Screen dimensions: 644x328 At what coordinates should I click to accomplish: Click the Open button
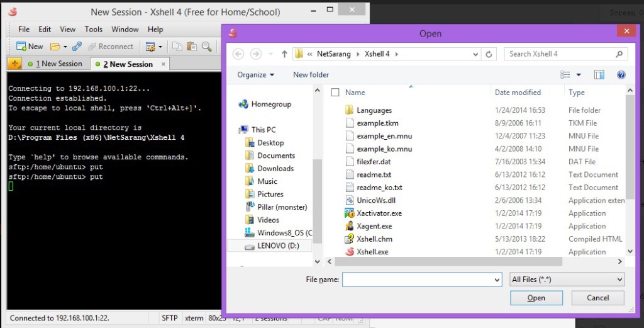[x=536, y=298]
